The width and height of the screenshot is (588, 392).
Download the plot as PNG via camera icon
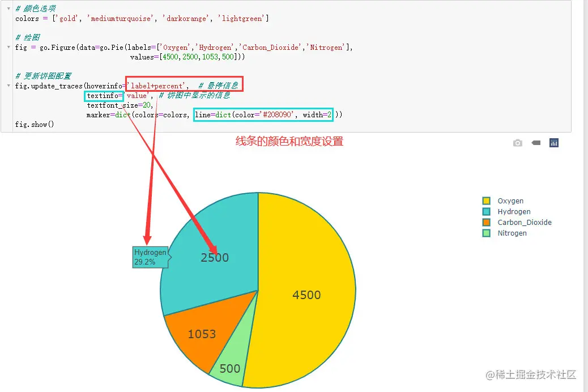pos(518,143)
